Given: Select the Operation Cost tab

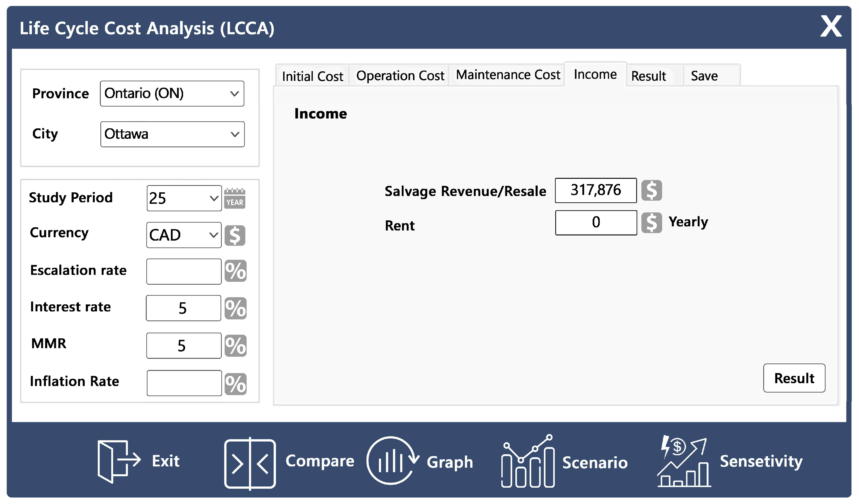Looking at the screenshot, I should 400,76.
